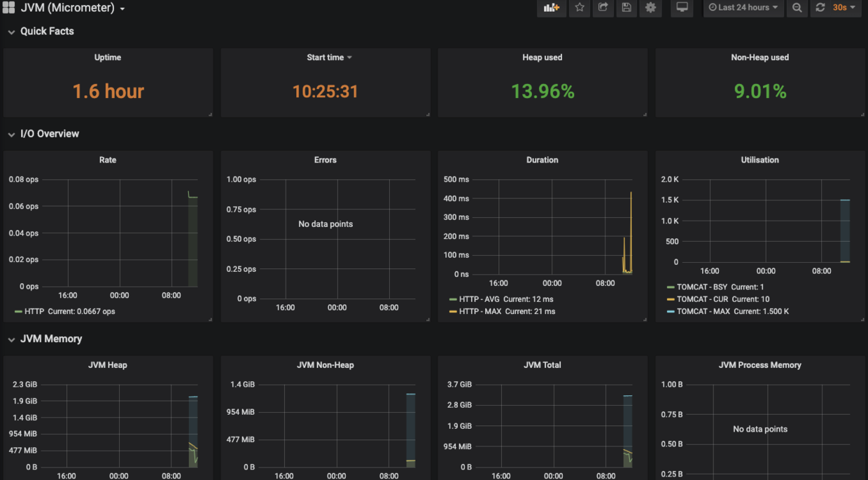Open the Share dashboard icon
Viewport: 868px width, 480px height.
(603, 8)
